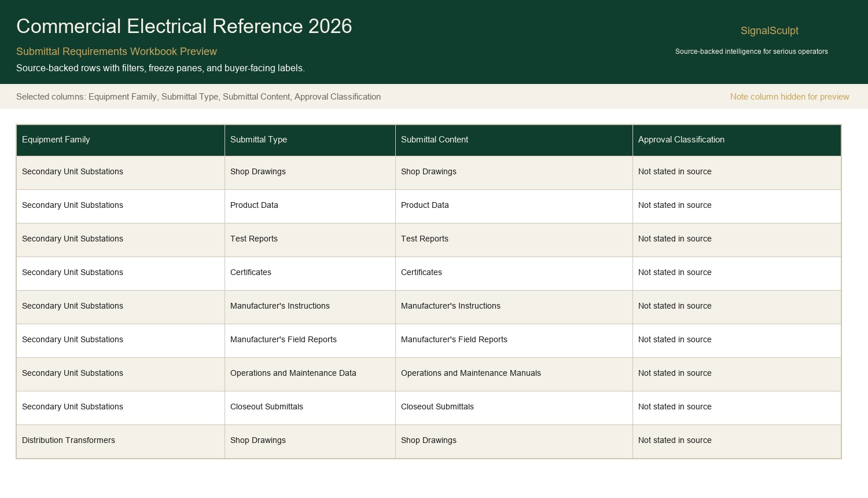Image resolution: width=868 pixels, height=498 pixels.
Task: Select 'Not stated in source' in Closeout Submittals row
Action: (x=737, y=408)
